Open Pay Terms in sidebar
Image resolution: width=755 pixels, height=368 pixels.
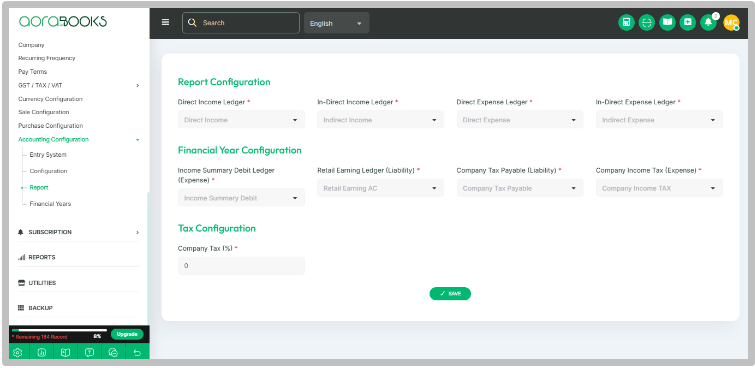tap(33, 72)
